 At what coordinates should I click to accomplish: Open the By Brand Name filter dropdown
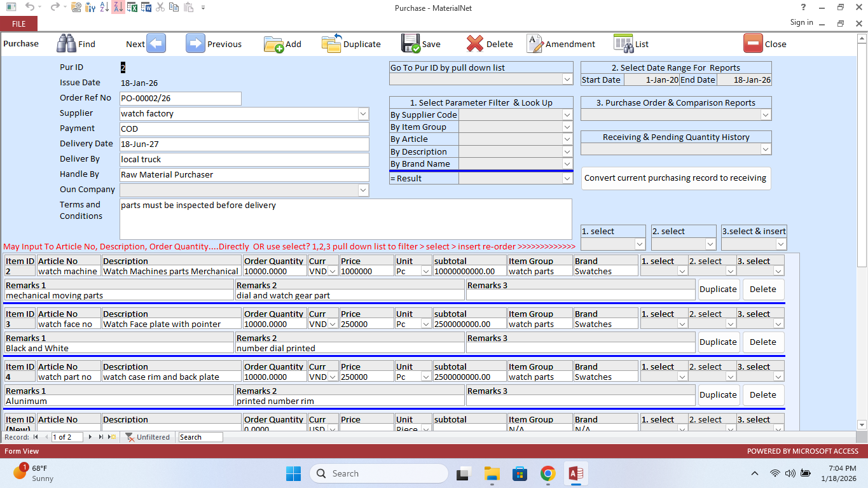[x=567, y=164]
